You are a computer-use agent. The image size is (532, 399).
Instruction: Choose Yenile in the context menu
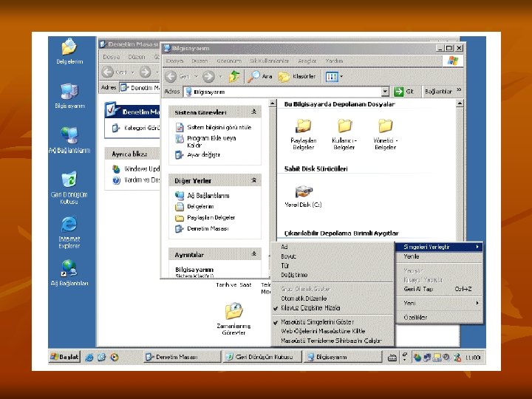pyautogui.click(x=440, y=256)
